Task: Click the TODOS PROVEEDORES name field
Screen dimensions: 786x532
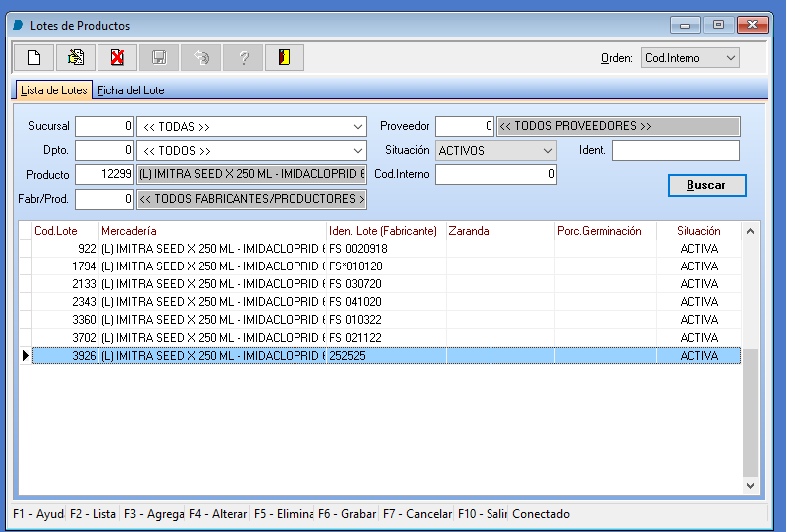Action: pos(619,126)
